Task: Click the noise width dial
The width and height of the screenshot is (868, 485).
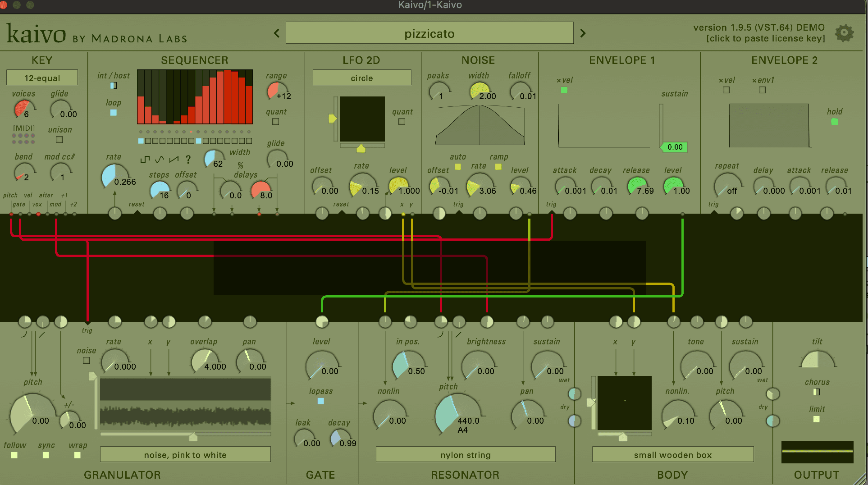Action: [x=480, y=92]
